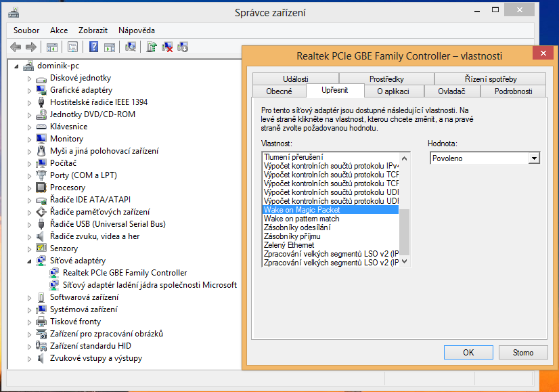Image resolution: width=559 pixels, height=392 pixels.
Task: Click the Grafické adaptéry icon
Action: [41, 90]
